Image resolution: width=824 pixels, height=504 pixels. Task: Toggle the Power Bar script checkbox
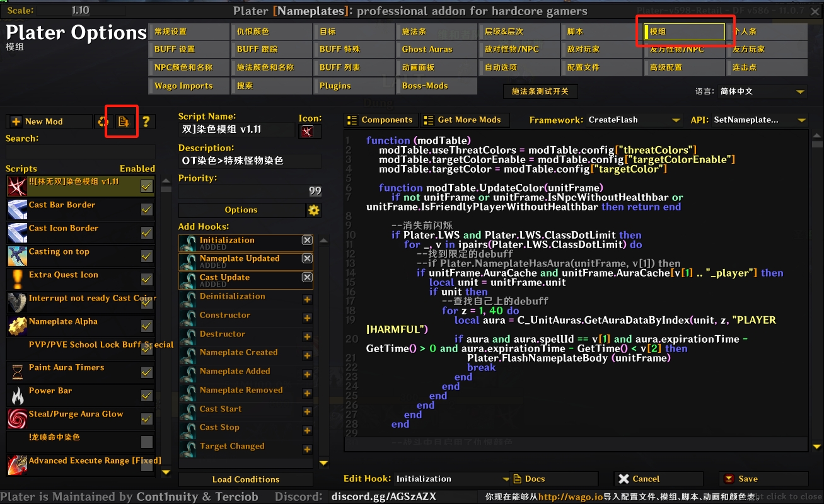(146, 396)
